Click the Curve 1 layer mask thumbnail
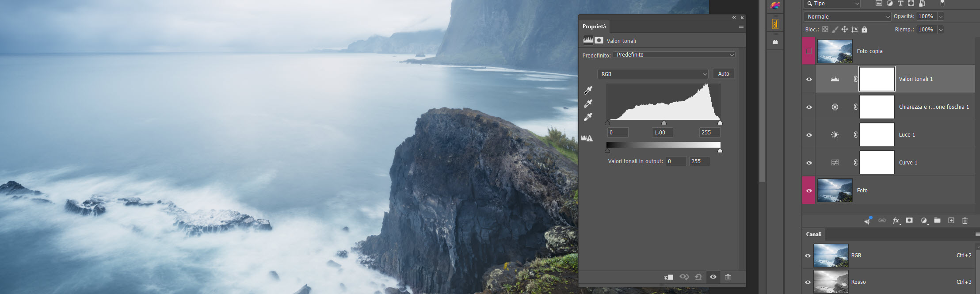 pos(877,163)
